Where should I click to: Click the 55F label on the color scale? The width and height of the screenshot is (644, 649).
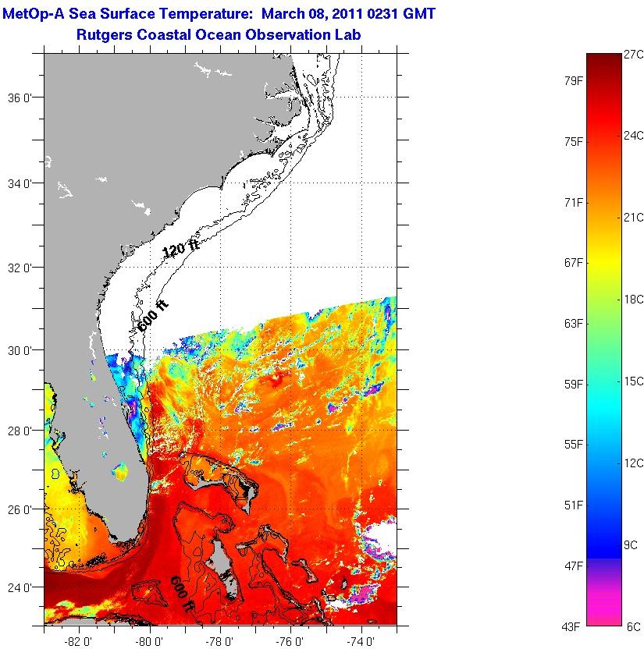[574, 445]
